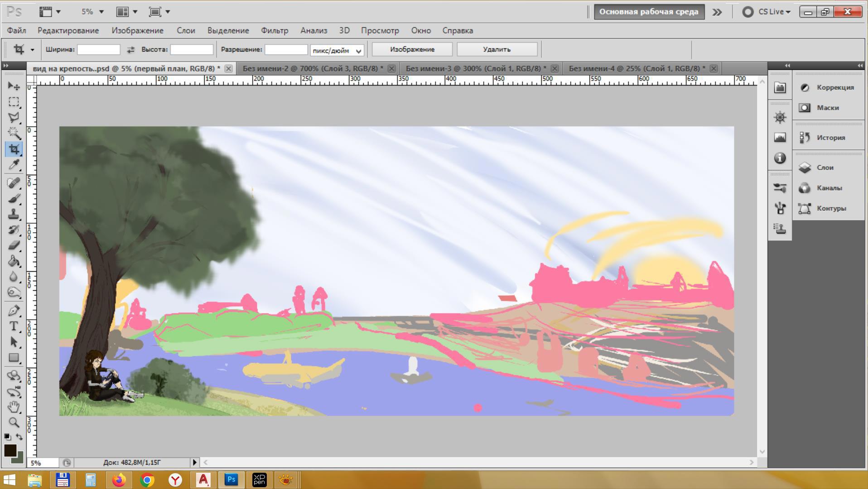This screenshot has height=489, width=868.
Task: Activate the Horizontal Type tool
Action: 14,326
